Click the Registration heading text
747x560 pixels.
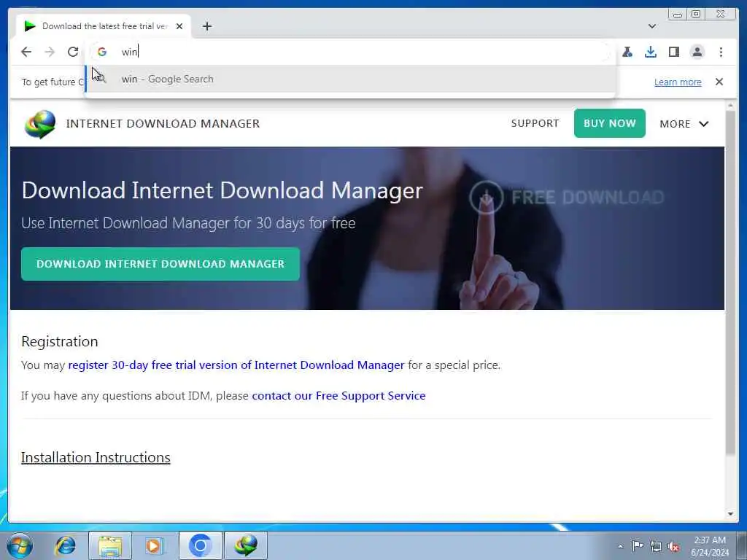point(60,341)
